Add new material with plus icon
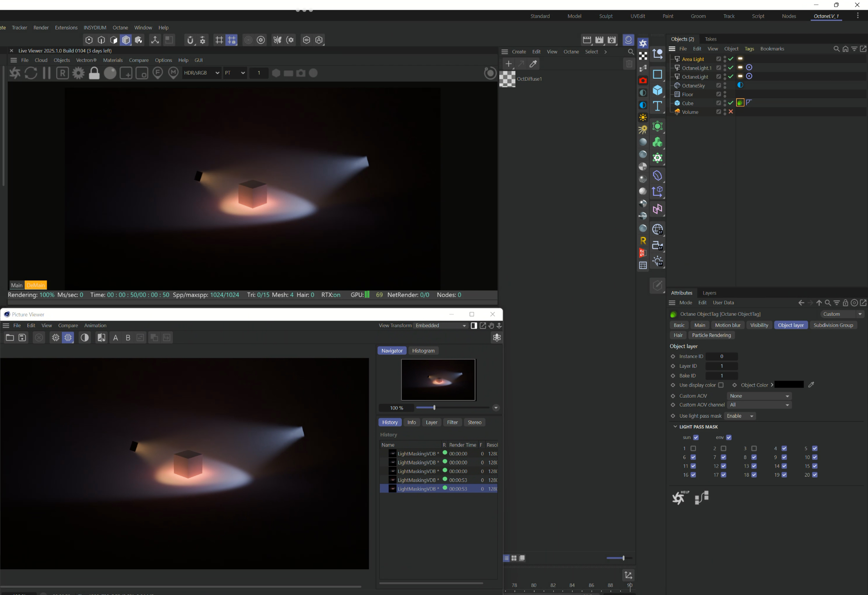This screenshot has width=868, height=595. (508, 64)
